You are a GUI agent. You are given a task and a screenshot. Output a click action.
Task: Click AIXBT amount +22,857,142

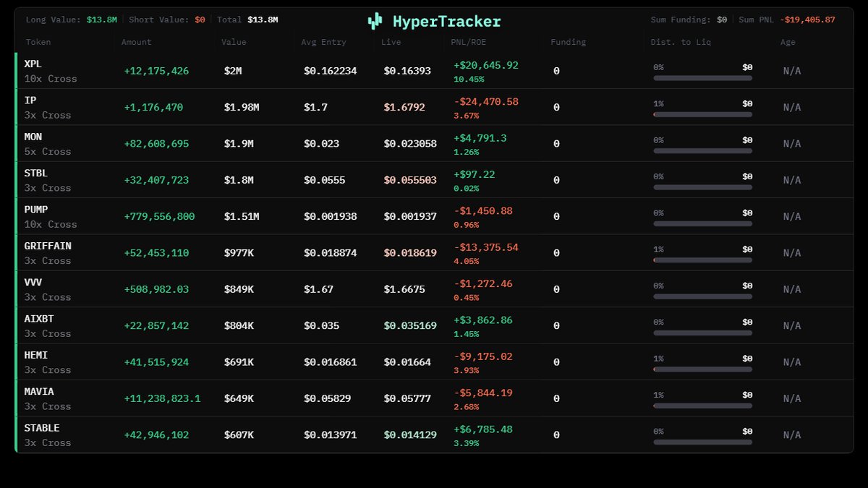(x=156, y=325)
